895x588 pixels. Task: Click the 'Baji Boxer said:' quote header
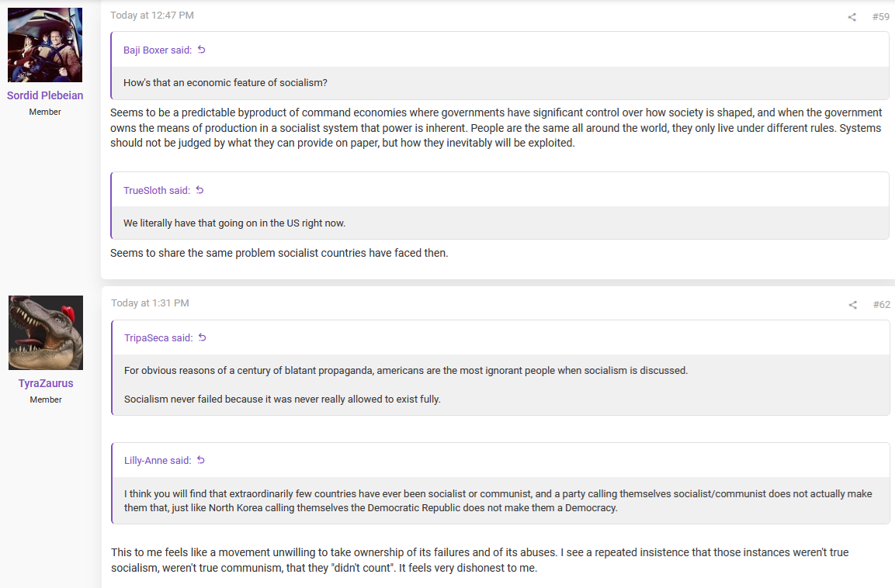point(158,50)
